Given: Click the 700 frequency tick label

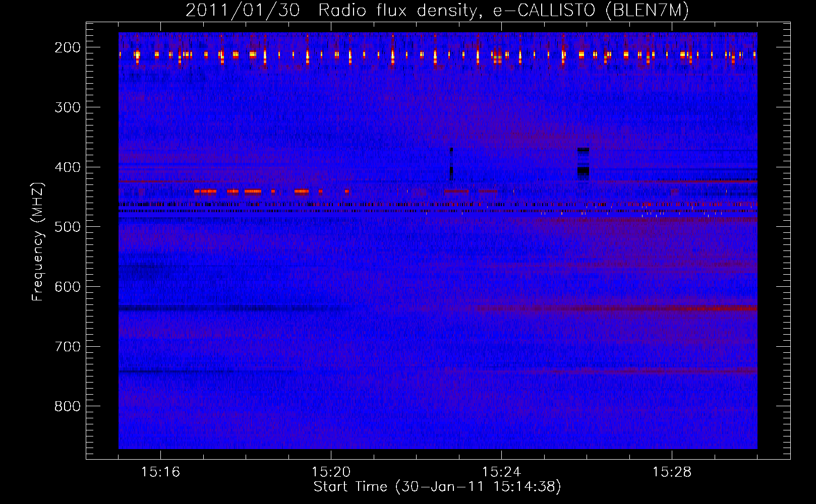Looking at the screenshot, I should coord(68,347).
